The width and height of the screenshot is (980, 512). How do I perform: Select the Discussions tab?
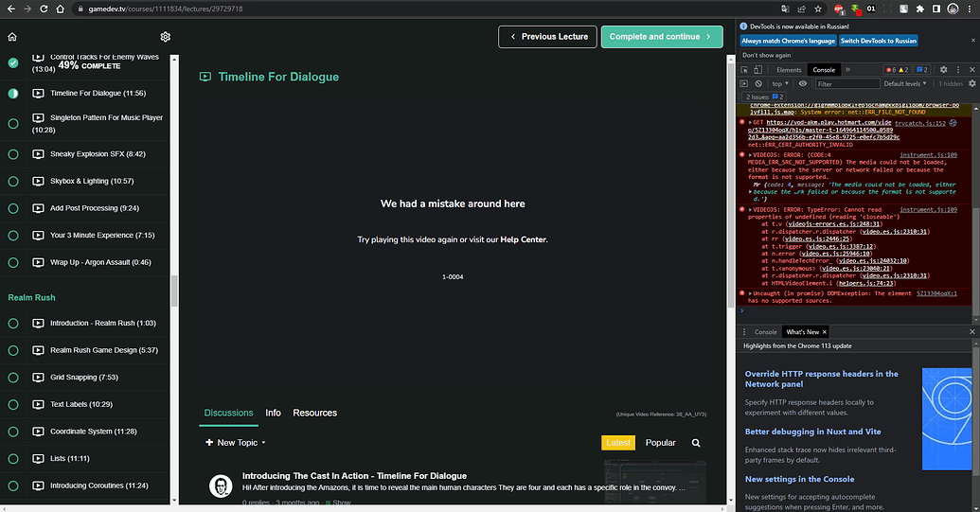[x=229, y=413]
